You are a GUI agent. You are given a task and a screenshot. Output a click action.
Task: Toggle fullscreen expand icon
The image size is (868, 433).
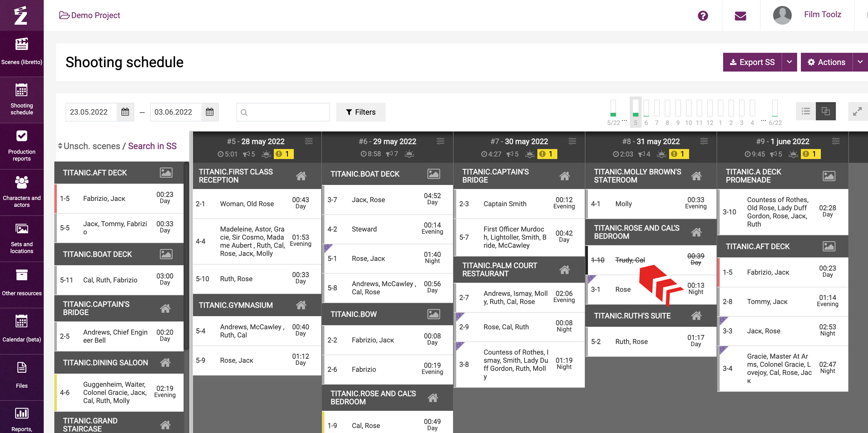point(857,111)
